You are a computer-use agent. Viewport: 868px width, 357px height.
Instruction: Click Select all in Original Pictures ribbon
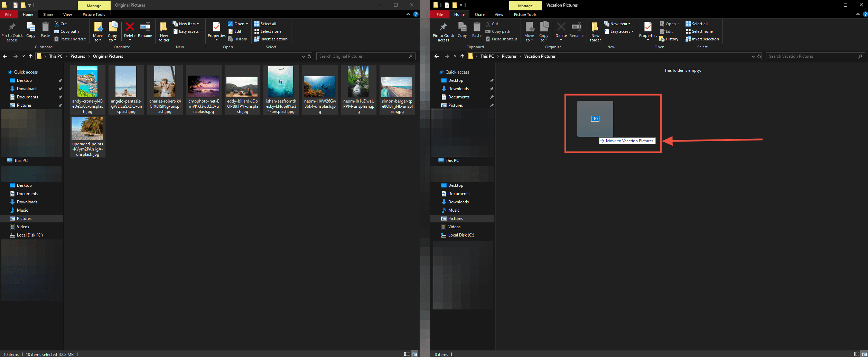tap(265, 24)
